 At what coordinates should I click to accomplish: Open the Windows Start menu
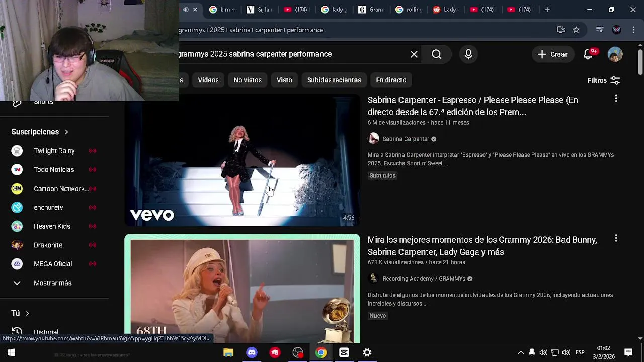(11, 352)
